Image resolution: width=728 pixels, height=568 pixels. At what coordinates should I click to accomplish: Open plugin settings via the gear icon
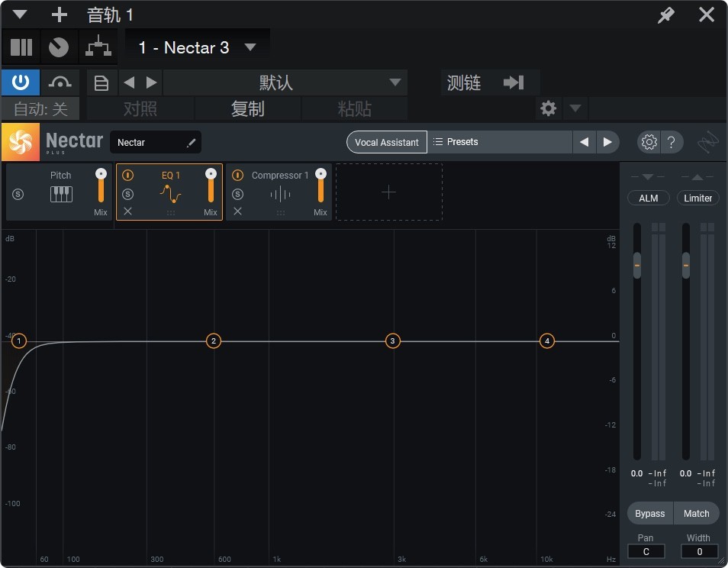[649, 142]
